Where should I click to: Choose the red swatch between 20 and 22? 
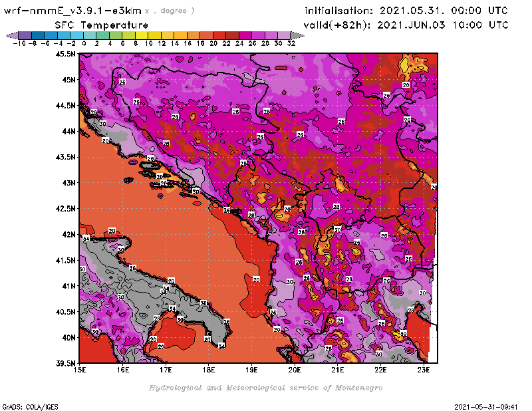[x=220, y=35]
